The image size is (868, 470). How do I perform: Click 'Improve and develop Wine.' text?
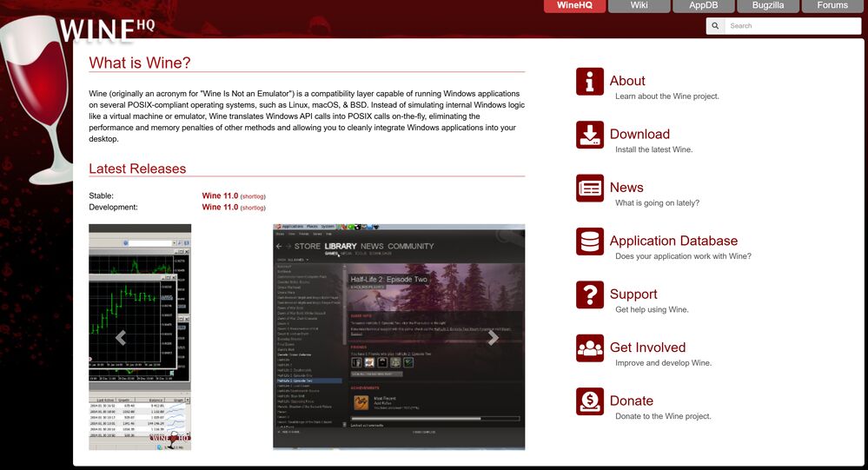pyautogui.click(x=663, y=363)
